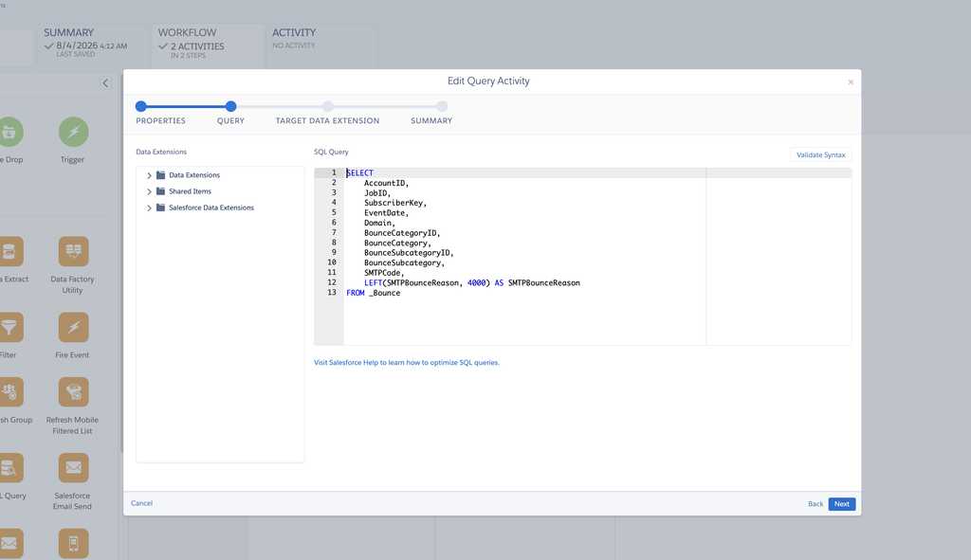Click the Validate Syntax button
The image size is (971, 560).
click(820, 154)
